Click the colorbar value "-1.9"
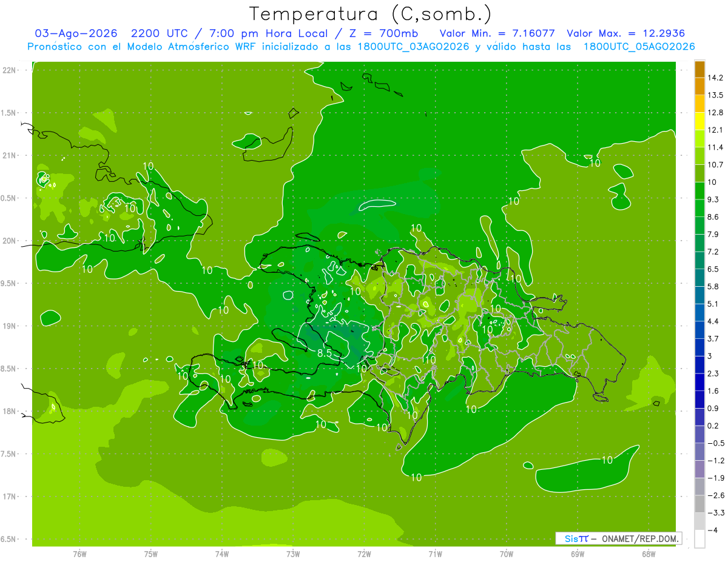Screen dimensions: 728x562 click(715, 478)
